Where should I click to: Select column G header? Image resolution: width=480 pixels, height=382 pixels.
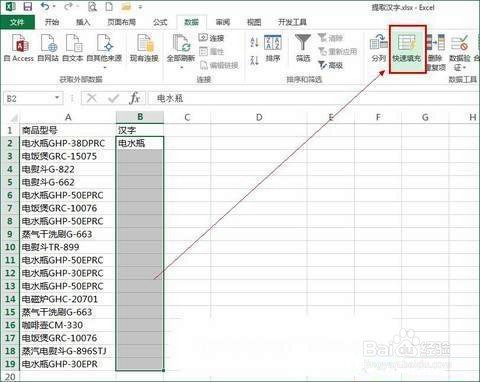(x=425, y=117)
